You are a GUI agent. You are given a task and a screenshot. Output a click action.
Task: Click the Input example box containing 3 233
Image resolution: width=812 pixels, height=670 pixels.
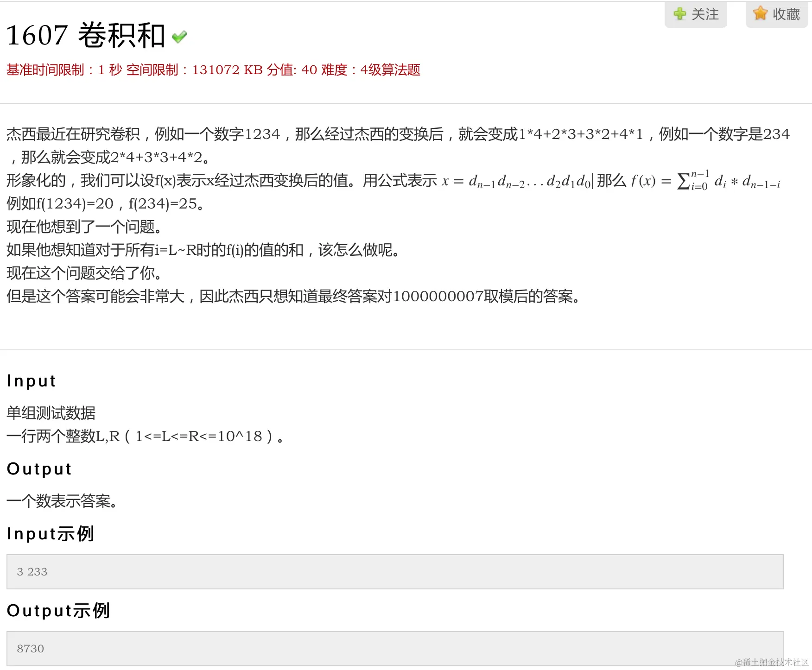(x=395, y=572)
